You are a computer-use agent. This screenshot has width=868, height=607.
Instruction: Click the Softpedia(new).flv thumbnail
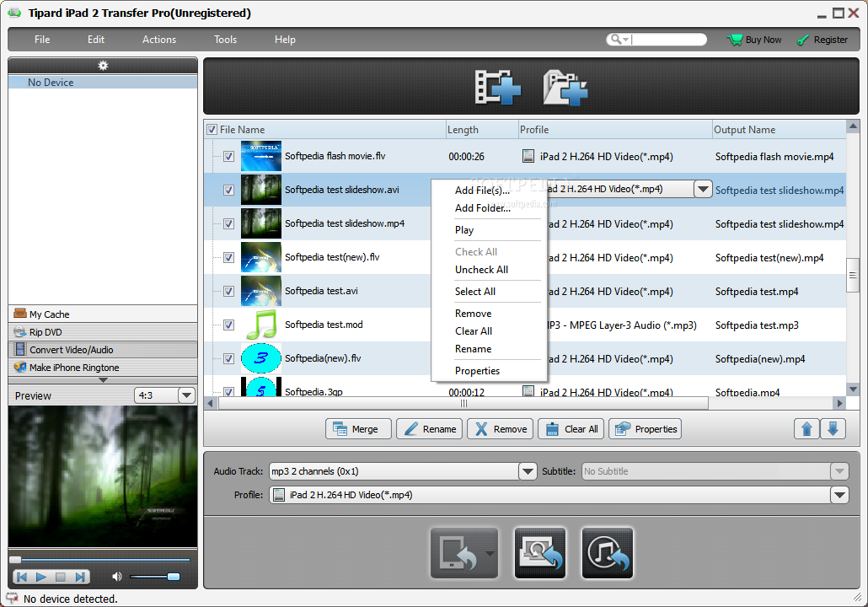(261, 358)
